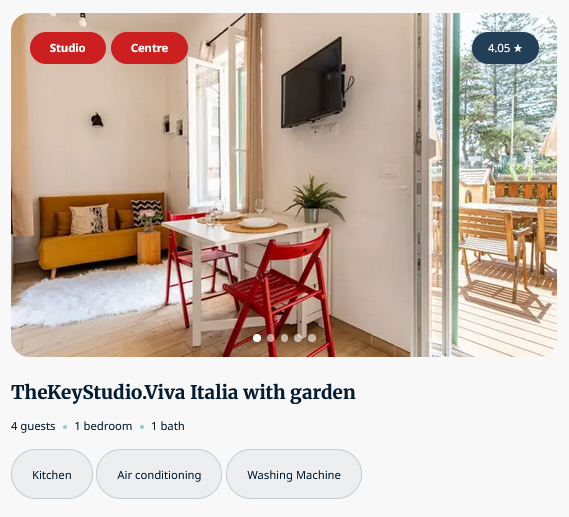Viewport: 569px width, 517px height.
Task: Click the star icon in rating badge
Action: (518, 48)
